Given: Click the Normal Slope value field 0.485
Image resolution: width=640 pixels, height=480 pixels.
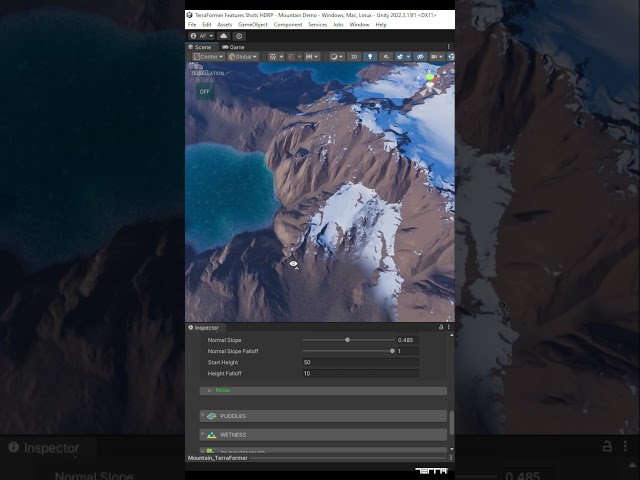Looking at the screenshot, I should coord(407,340).
